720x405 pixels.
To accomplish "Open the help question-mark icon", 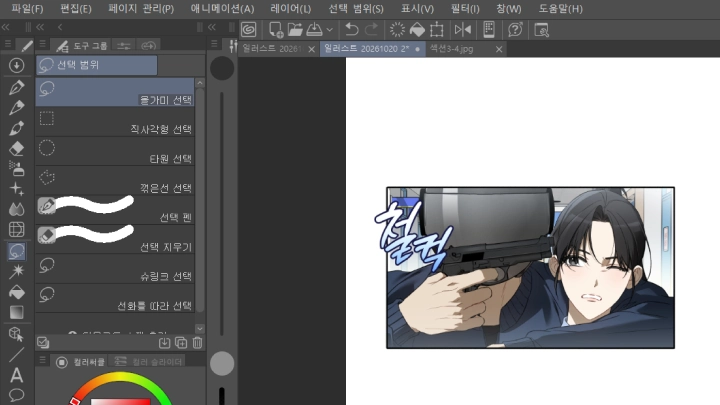I will click(x=515, y=30).
